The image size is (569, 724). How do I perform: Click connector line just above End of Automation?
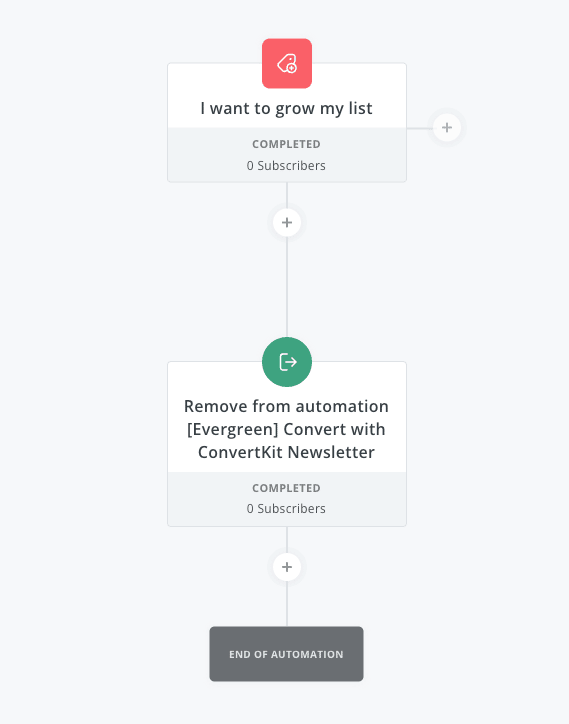(287, 603)
